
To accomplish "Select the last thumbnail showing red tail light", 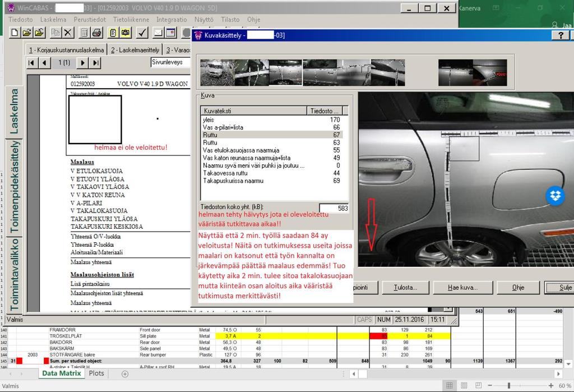I will [490, 72].
